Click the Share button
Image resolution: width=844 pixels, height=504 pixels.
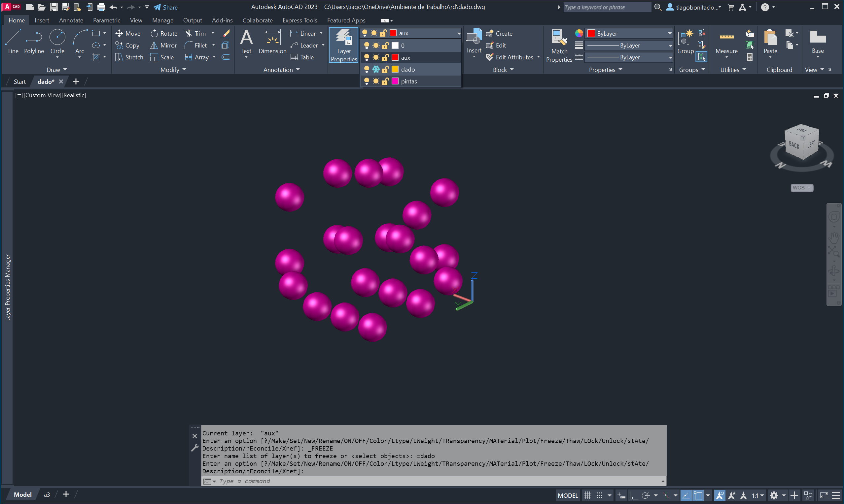(165, 7)
